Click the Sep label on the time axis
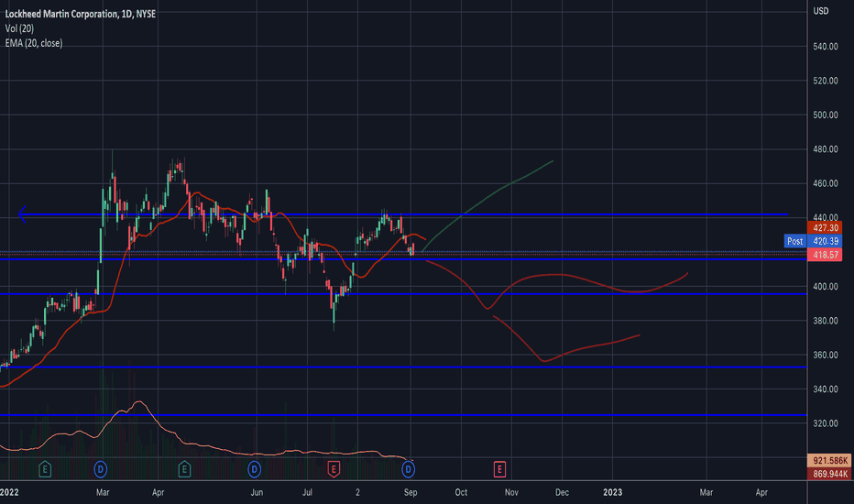 [x=411, y=492]
